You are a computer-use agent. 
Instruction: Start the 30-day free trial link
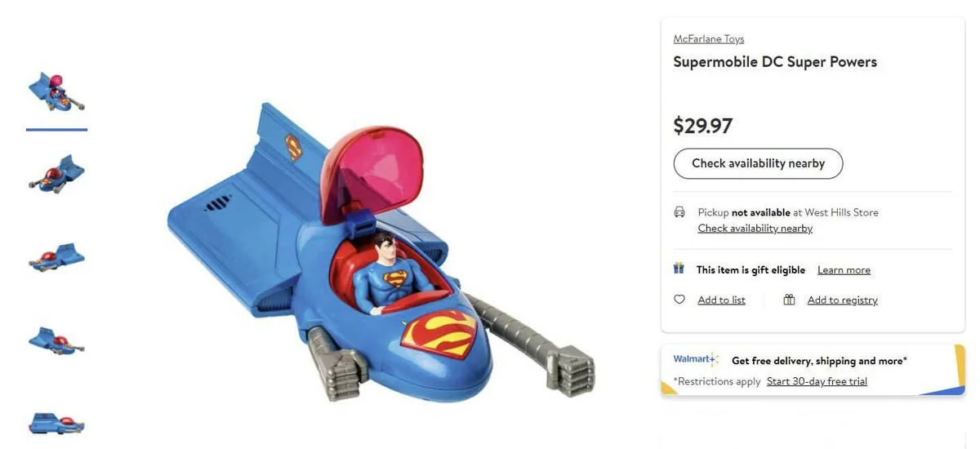[x=817, y=381]
